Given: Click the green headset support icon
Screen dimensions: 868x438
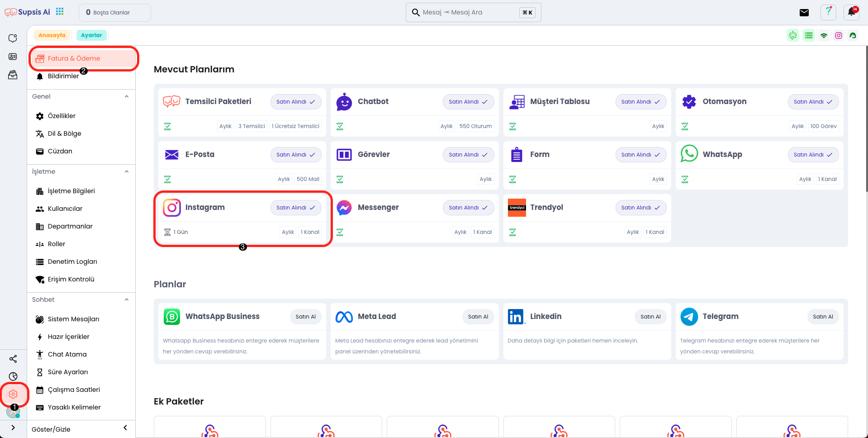Looking at the screenshot, I should 853,35.
